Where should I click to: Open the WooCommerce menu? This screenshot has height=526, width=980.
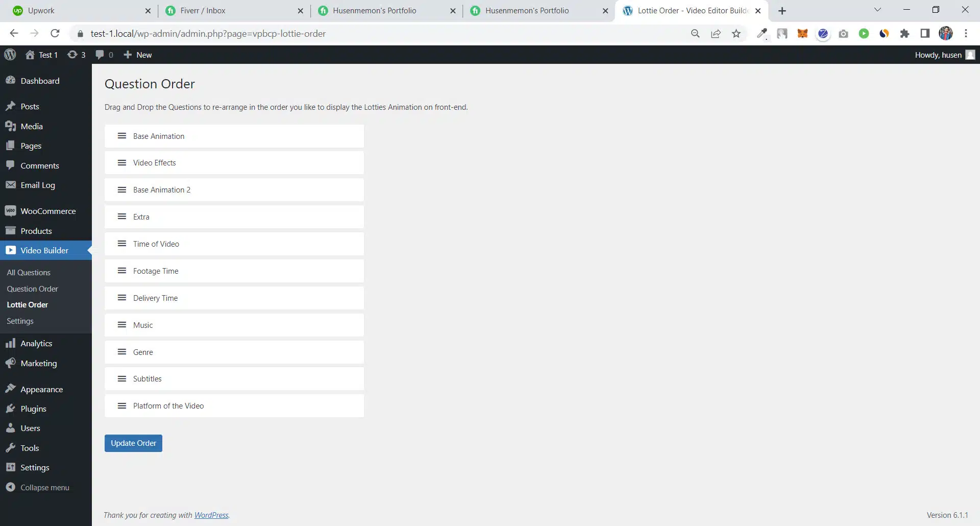(x=47, y=211)
